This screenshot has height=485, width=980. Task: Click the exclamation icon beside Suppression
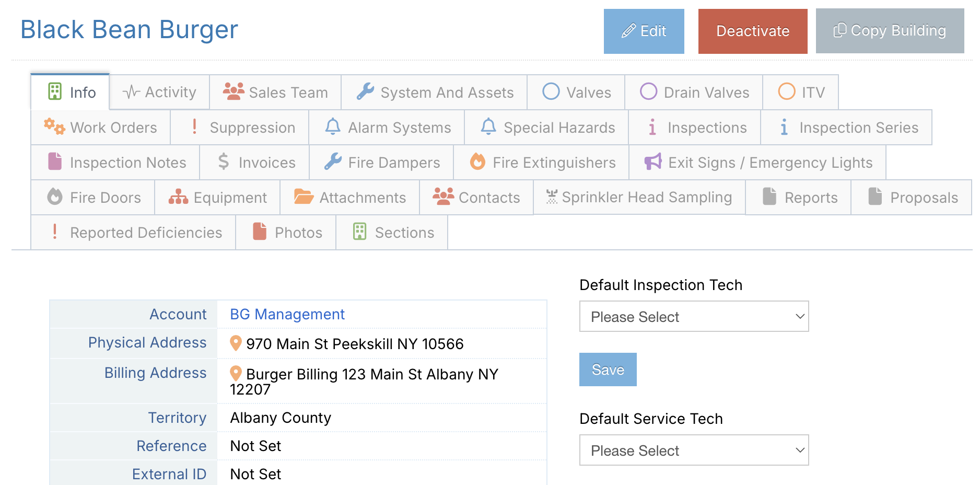(194, 126)
